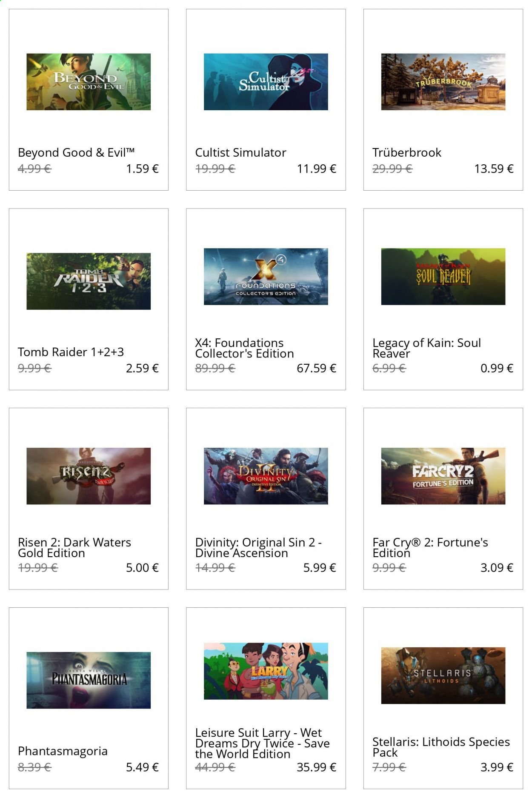Open the Beyond Good & Evil banner image
The image size is (532, 798).
89,82
